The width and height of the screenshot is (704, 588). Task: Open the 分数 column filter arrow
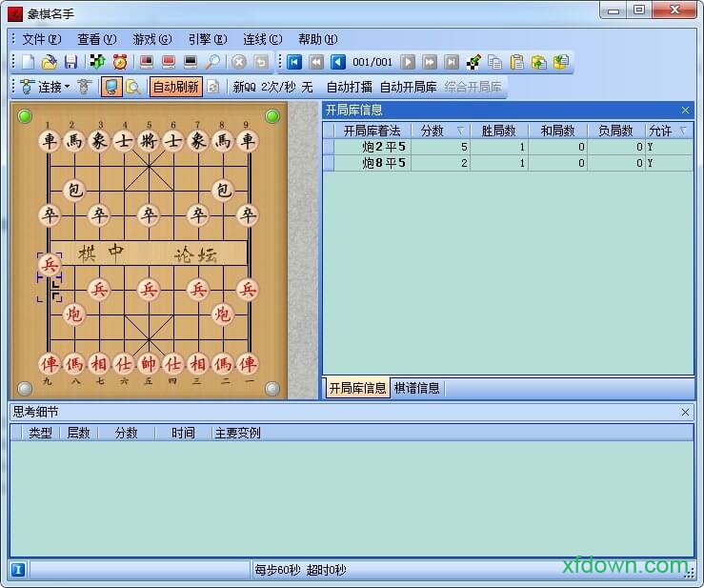(x=460, y=131)
